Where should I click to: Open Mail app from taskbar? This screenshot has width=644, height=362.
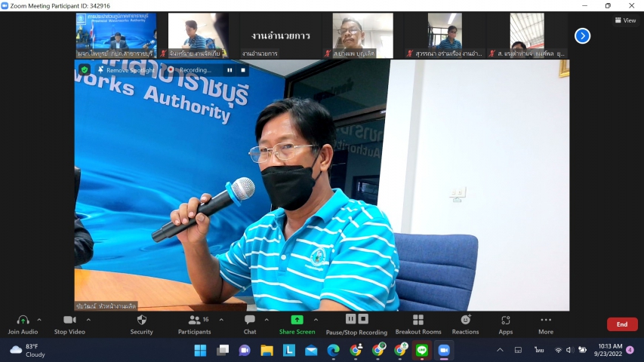pos(311,351)
